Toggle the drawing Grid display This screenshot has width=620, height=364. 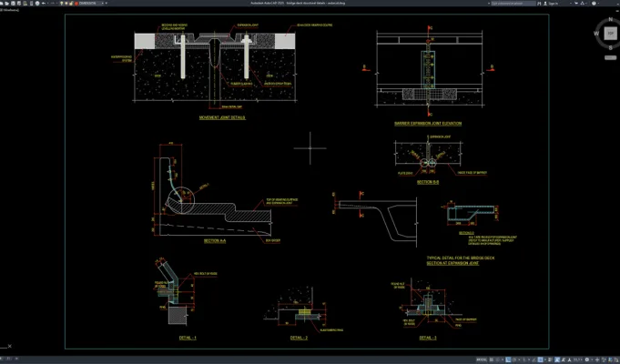pyautogui.click(x=491, y=359)
